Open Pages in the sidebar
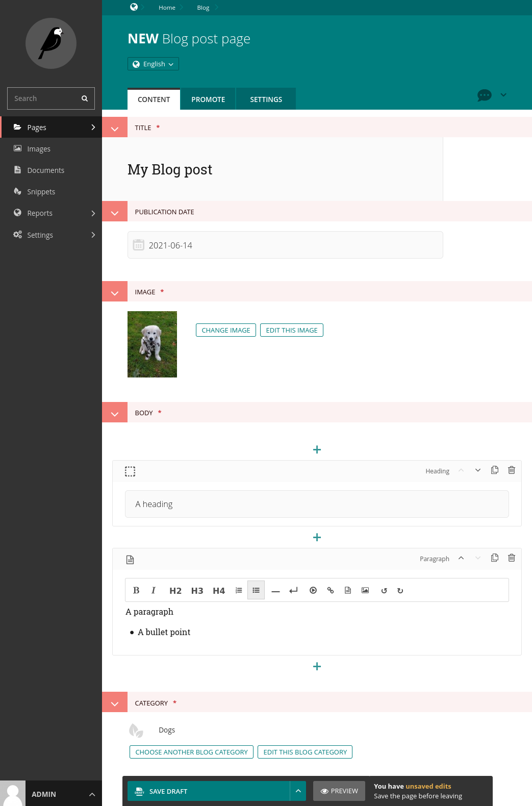The width and height of the screenshot is (532, 806). [51, 127]
